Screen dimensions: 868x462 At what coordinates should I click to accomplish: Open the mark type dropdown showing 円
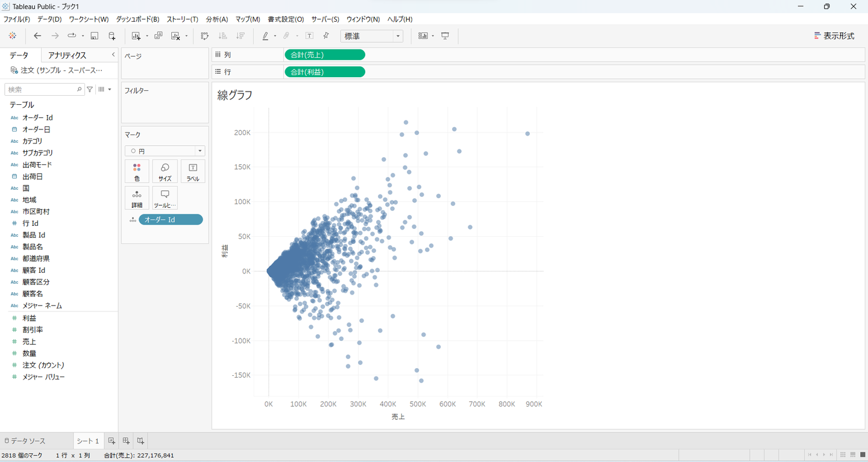[x=165, y=151]
